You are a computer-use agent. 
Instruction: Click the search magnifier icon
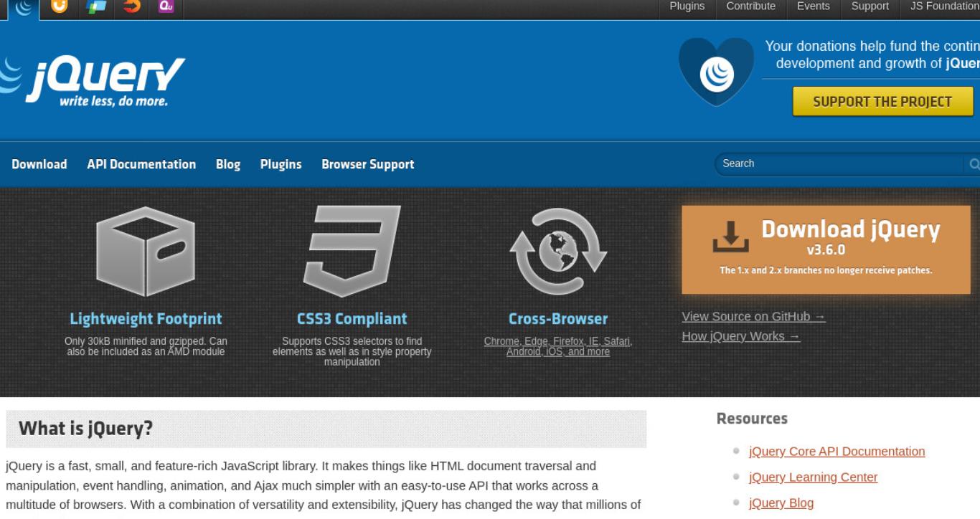click(x=974, y=164)
